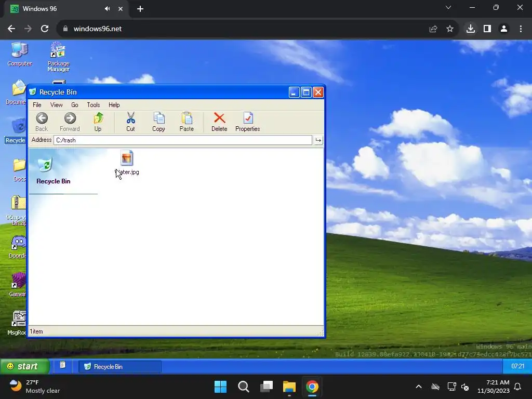Open the green start menu button
Screen dimensions: 532x399
point(25,366)
